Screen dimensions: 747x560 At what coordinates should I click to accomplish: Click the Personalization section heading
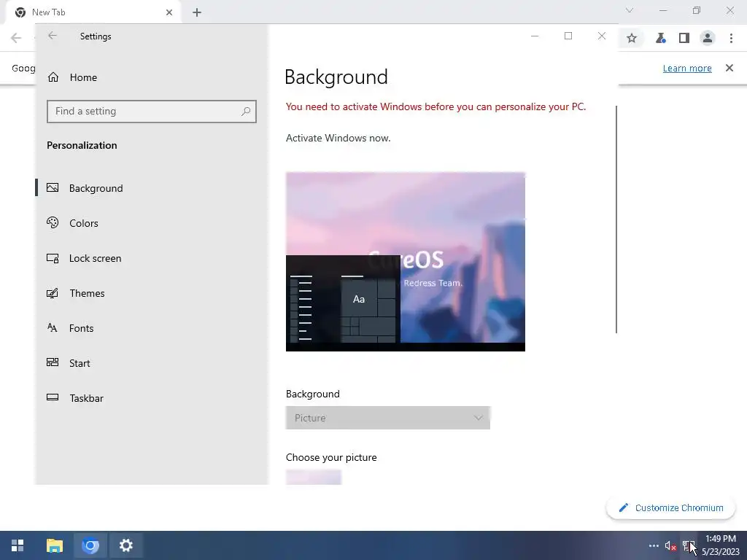tap(82, 145)
